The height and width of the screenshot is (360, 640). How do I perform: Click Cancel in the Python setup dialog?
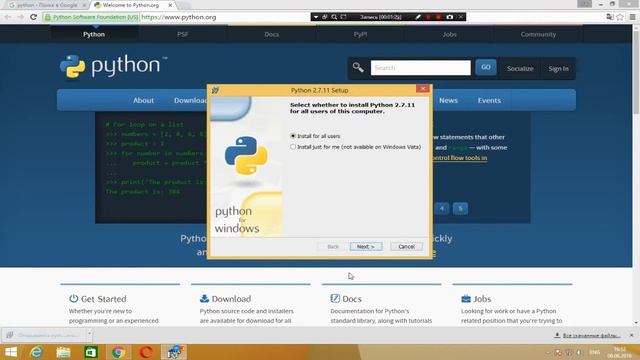click(406, 246)
